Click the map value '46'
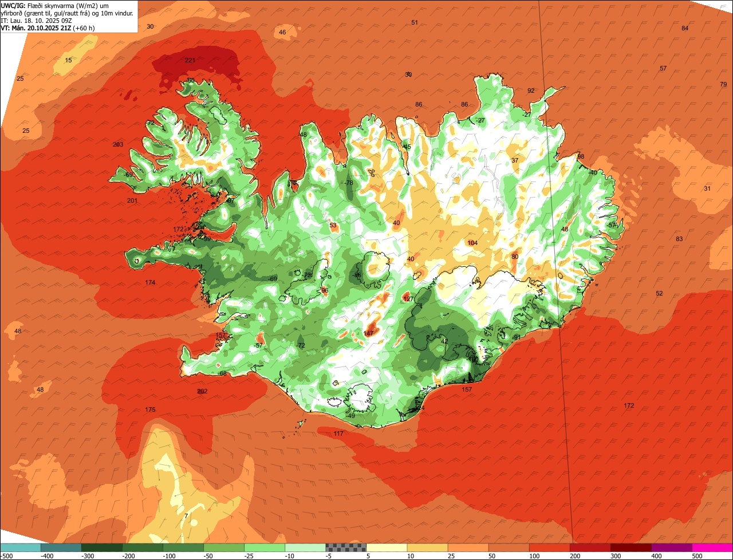Viewport: 733px width, 560px height. click(282, 33)
